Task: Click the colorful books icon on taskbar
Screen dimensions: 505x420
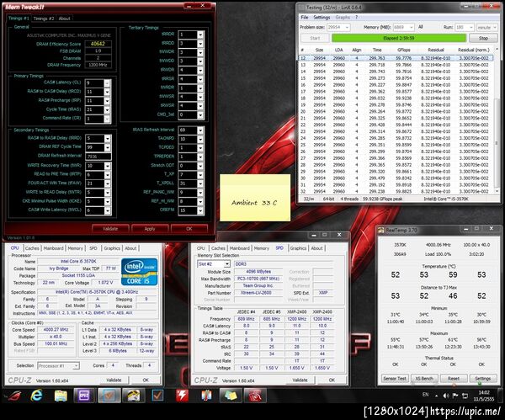Action: click(206, 396)
